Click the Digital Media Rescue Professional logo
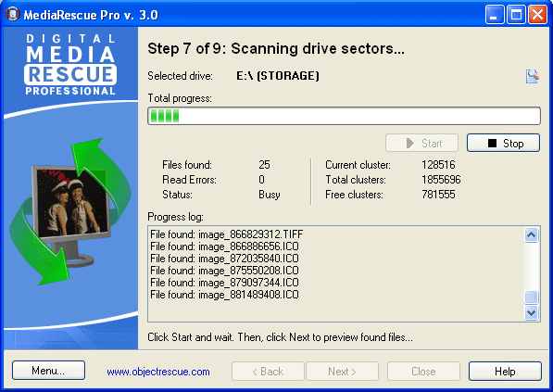 coord(70,65)
